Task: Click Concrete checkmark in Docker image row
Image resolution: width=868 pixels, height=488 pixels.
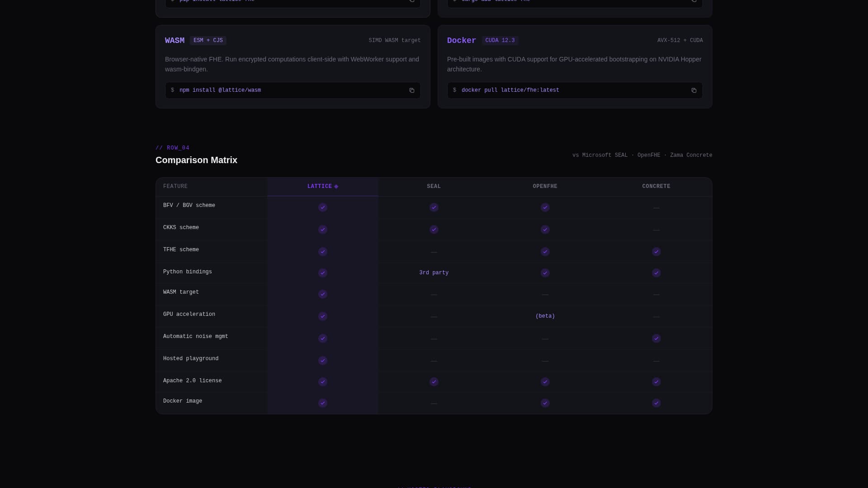Action: [656, 403]
